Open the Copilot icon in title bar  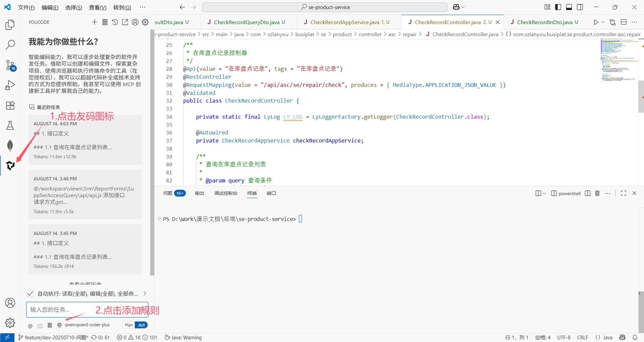(456, 7)
